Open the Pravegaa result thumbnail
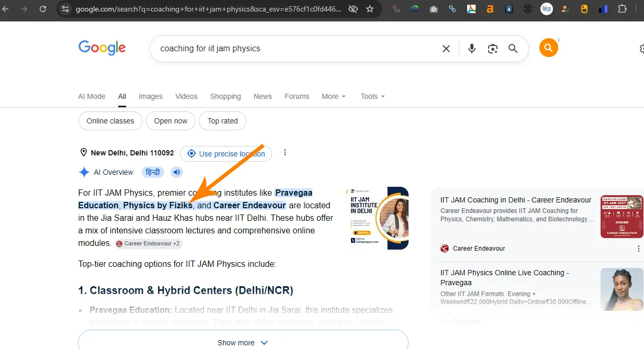The image size is (644, 349). point(622,289)
